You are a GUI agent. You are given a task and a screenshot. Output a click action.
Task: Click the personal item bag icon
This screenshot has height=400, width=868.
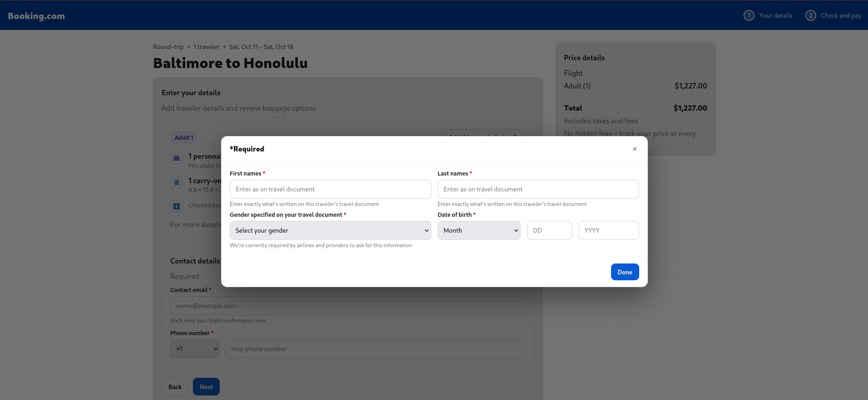click(x=177, y=158)
